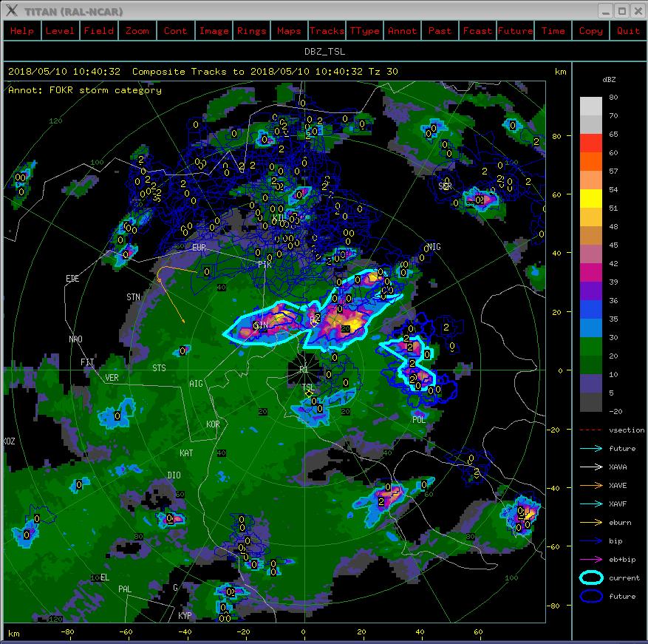Click the PAL station label
648x644 pixels.
tap(124, 589)
